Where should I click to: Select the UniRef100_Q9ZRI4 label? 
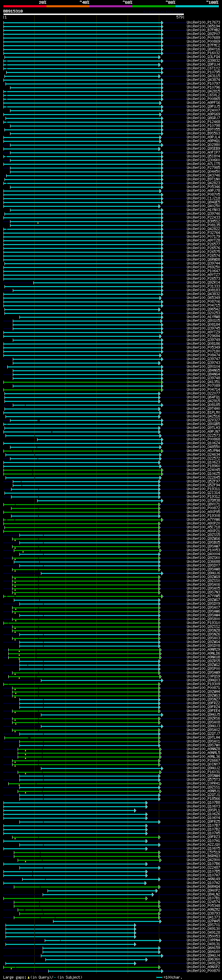203,283
